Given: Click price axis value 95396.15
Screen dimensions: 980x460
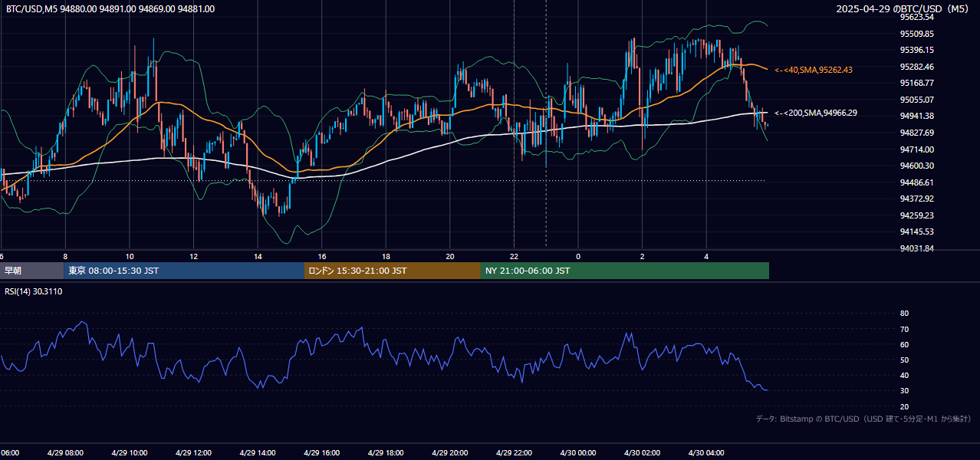Looking at the screenshot, I should tap(916, 50).
